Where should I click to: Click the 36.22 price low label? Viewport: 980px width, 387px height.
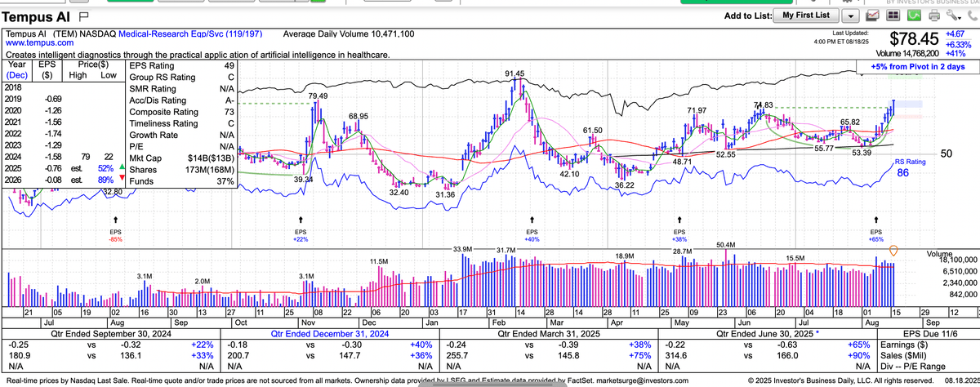625,185
